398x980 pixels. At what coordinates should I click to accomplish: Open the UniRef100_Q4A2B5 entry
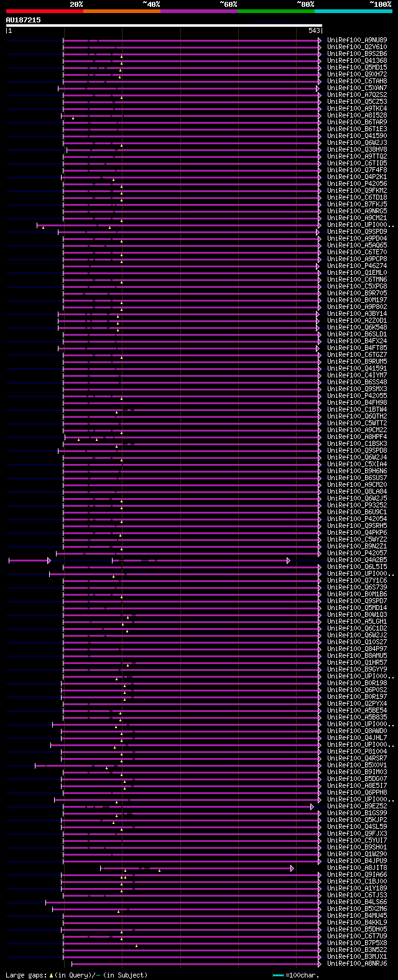tap(357, 560)
